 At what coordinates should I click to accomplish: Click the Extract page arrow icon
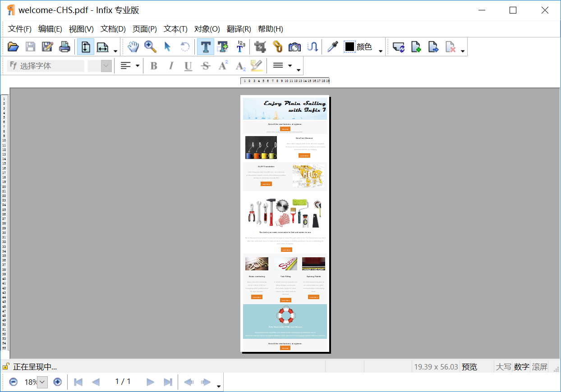(x=433, y=47)
